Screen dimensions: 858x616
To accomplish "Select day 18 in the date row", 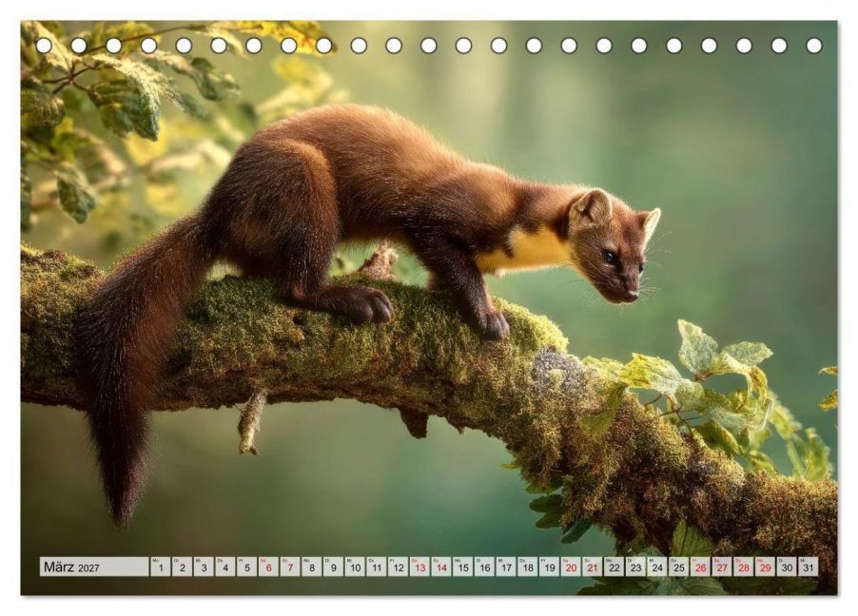I will click(528, 567).
